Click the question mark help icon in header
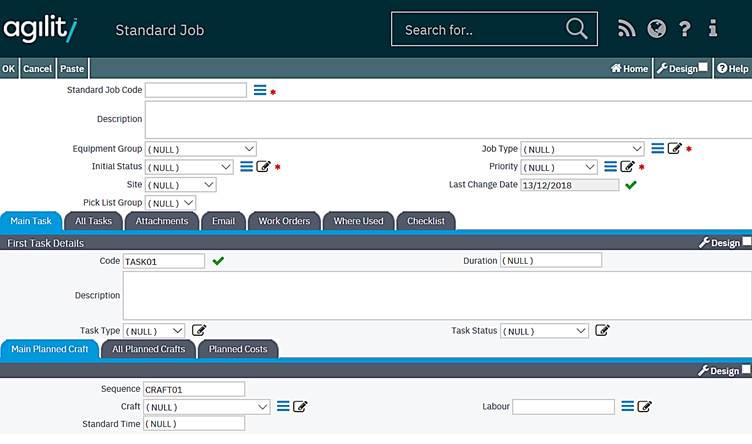The height and width of the screenshot is (444, 752). (685, 29)
